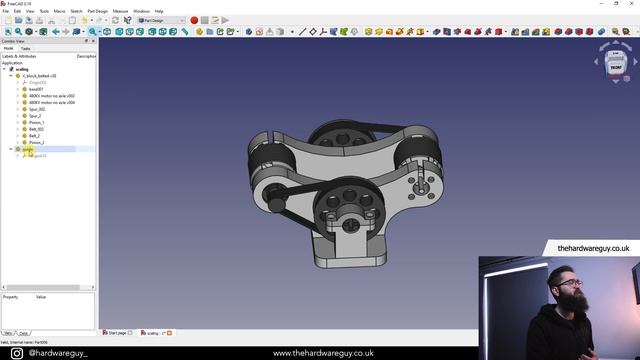Close the scaling document tab

[x=169, y=333]
